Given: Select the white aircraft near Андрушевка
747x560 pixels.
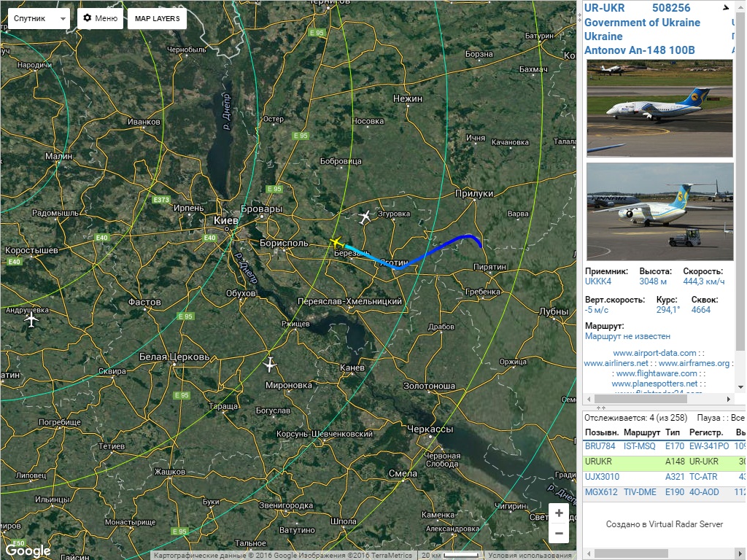Looking at the screenshot, I should click(x=31, y=319).
